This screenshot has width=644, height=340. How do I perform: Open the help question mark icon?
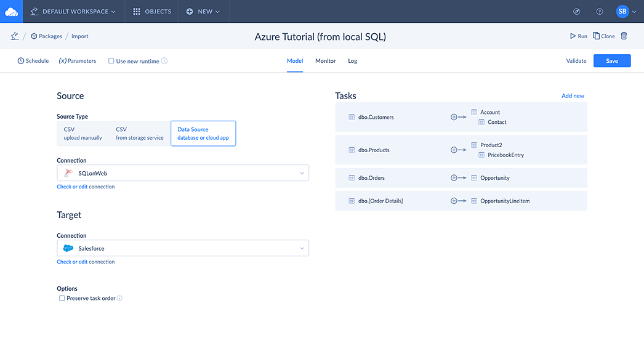point(600,12)
